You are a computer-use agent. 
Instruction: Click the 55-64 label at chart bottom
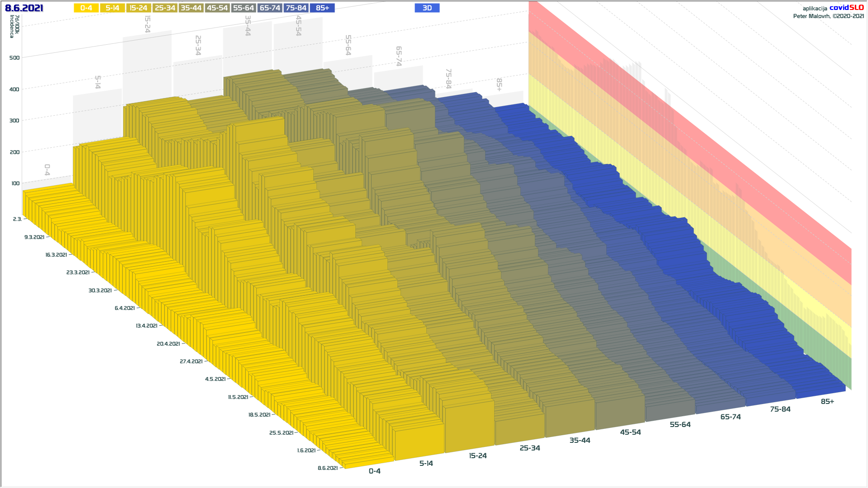tap(680, 425)
